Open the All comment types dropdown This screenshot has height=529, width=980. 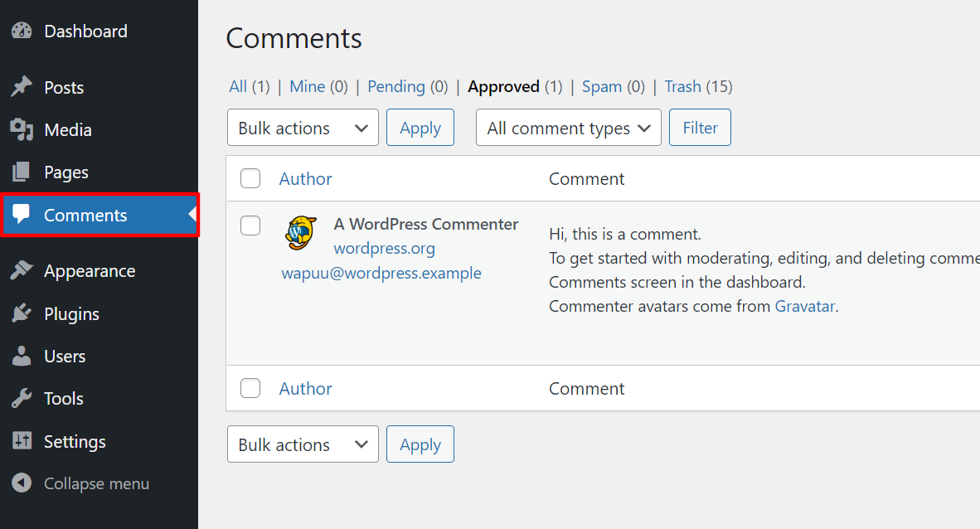tap(568, 128)
